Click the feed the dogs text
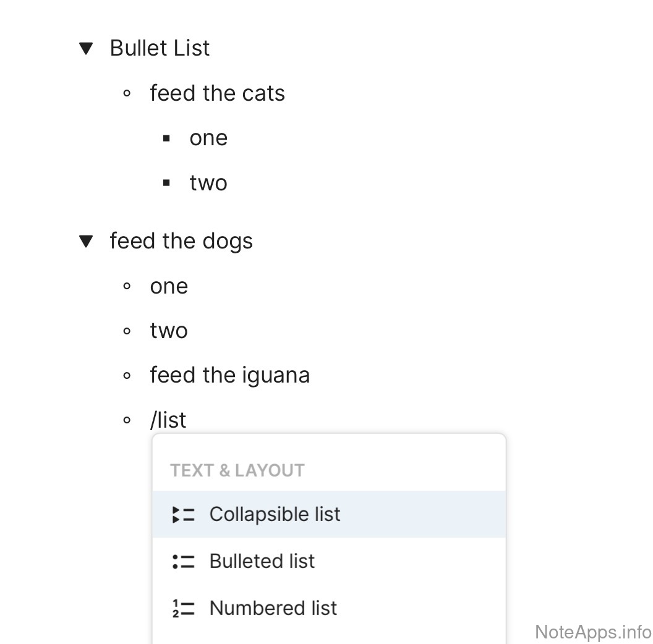The image size is (653, 644). point(181,241)
